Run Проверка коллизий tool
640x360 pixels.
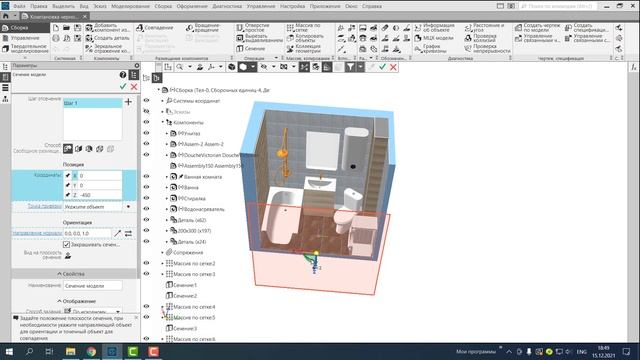pyautogui.click(x=481, y=38)
